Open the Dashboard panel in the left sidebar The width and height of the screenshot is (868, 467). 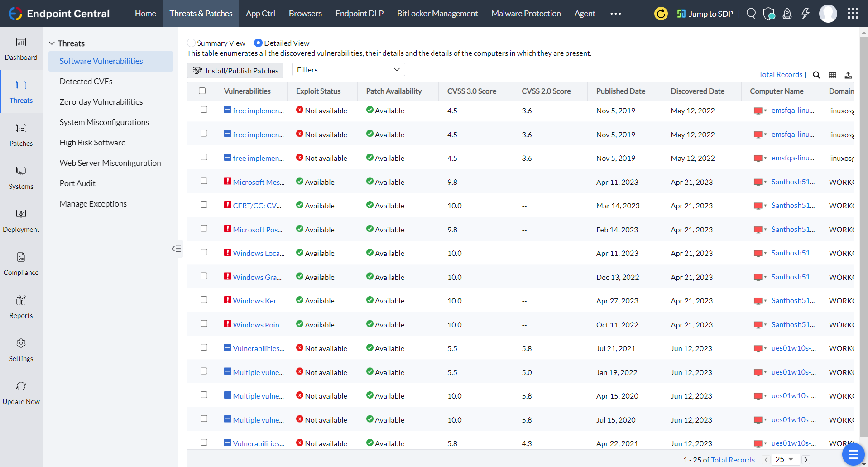pyautogui.click(x=21, y=48)
